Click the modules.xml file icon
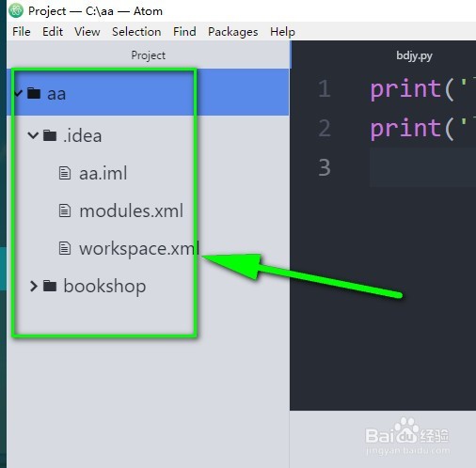This screenshot has height=468, width=476. click(x=65, y=211)
